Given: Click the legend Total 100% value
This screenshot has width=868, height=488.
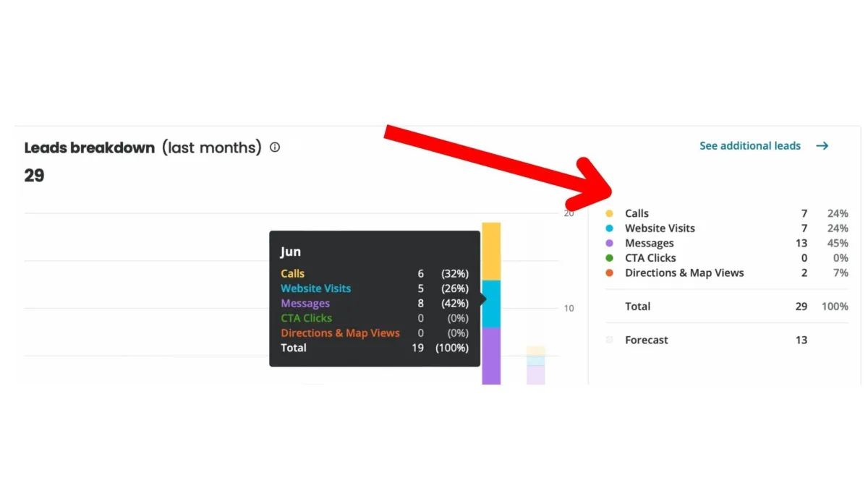Looking at the screenshot, I should (835, 307).
